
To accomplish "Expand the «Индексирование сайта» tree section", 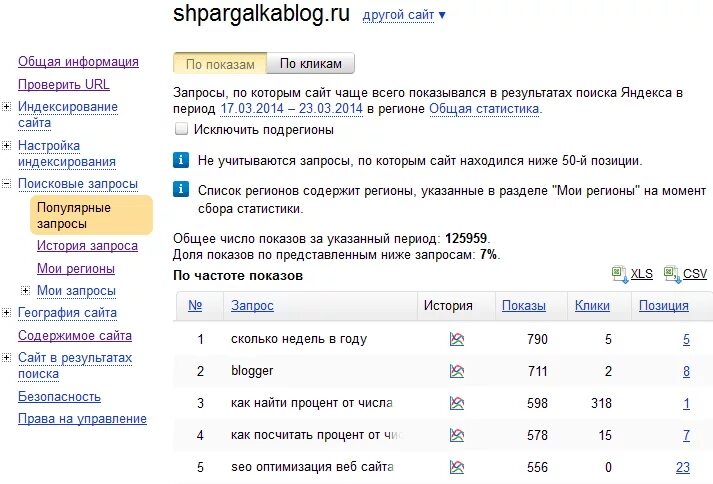I will (6, 106).
